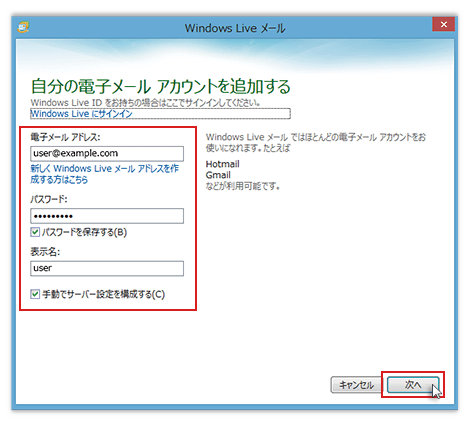Image resolution: width=469 pixels, height=425 pixels.
Task: Click the Gmail text on the right
Action: (218, 175)
